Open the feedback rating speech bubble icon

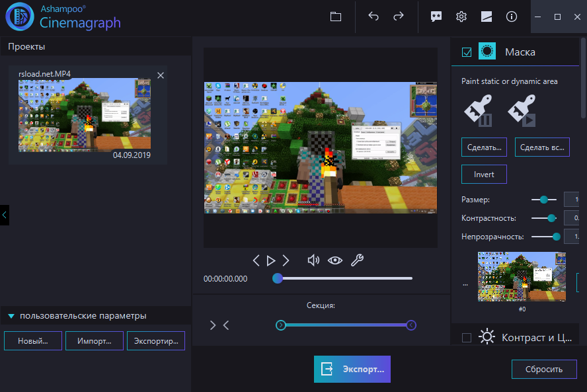pyautogui.click(x=436, y=17)
